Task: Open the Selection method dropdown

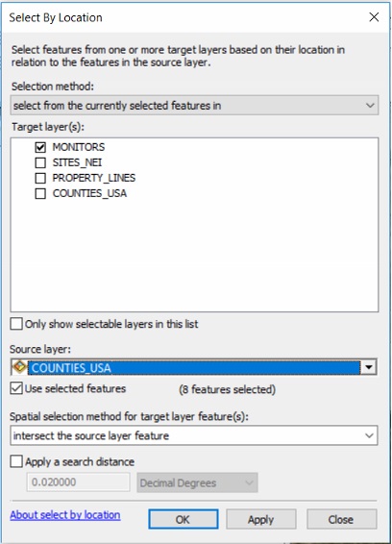Action: click(194, 105)
